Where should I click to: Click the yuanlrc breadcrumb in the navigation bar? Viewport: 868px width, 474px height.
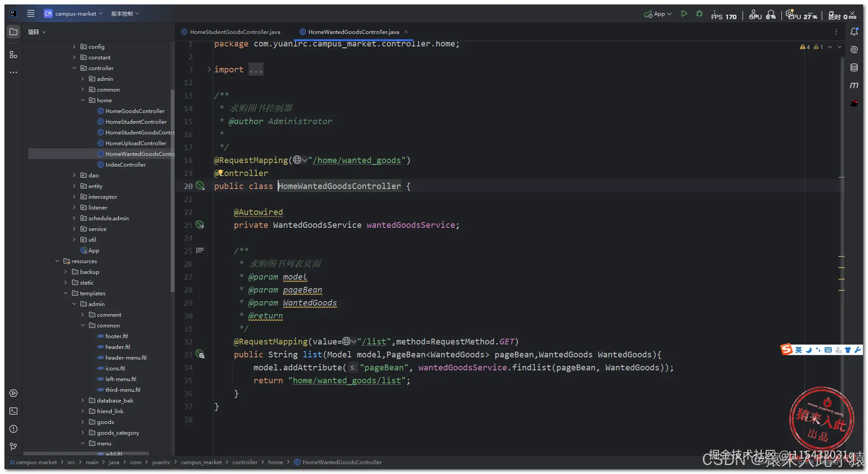[161, 462]
